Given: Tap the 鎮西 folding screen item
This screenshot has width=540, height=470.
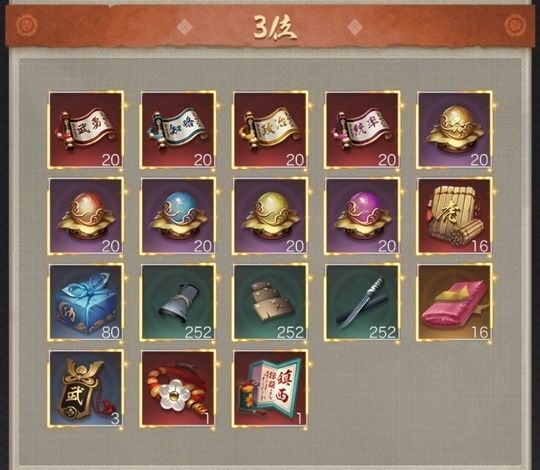Looking at the screenshot, I should click(270, 388).
